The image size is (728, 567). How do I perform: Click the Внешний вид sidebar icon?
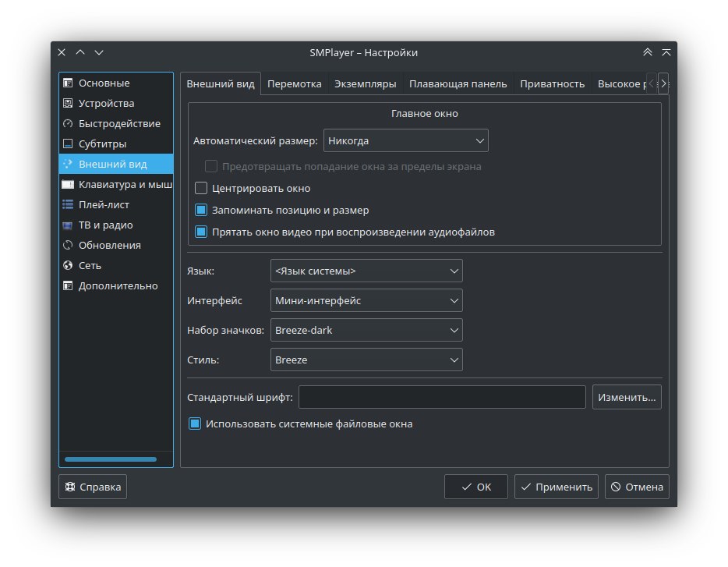(x=68, y=164)
